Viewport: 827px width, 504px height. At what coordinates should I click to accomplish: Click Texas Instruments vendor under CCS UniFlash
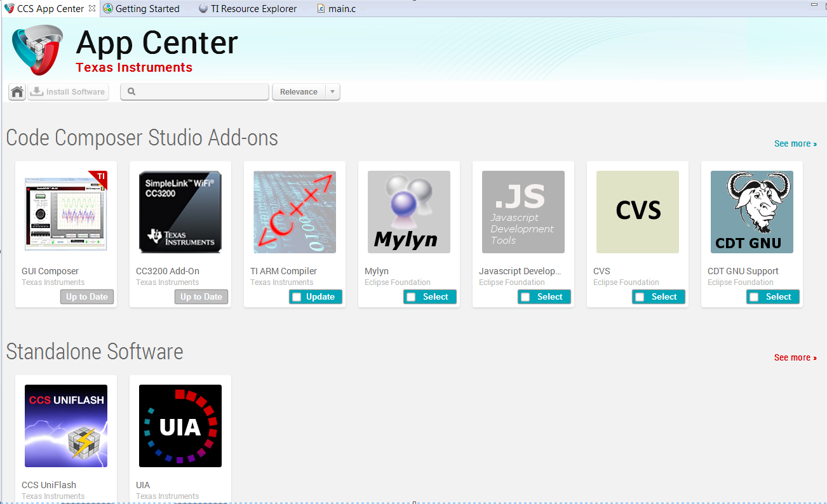pos(53,496)
